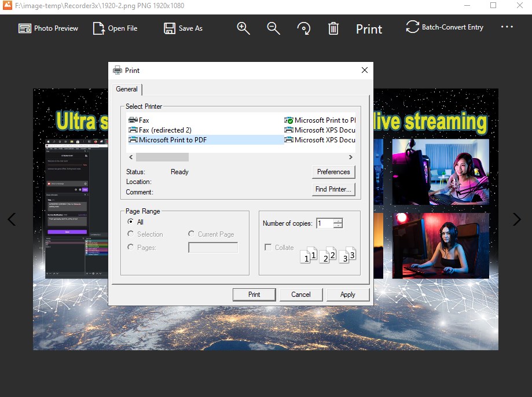
Task: Select the Fax (redirected 2) printer
Action: [160, 130]
